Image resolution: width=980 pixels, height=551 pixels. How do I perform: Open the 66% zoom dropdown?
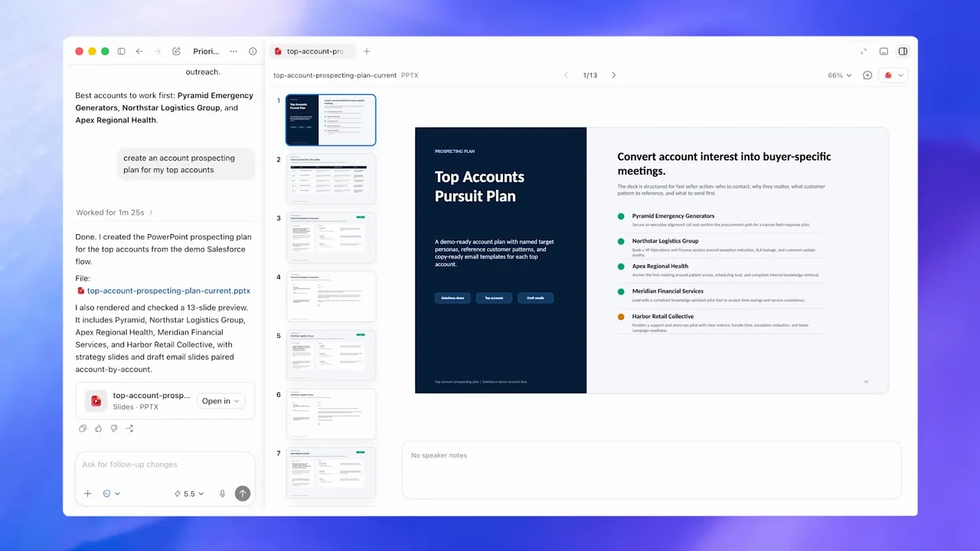click(839, 76)
